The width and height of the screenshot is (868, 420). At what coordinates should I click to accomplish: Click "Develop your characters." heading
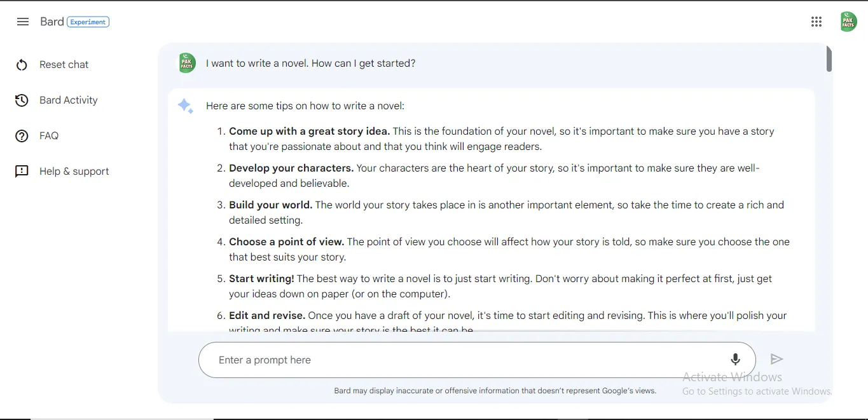coord(291,168)
